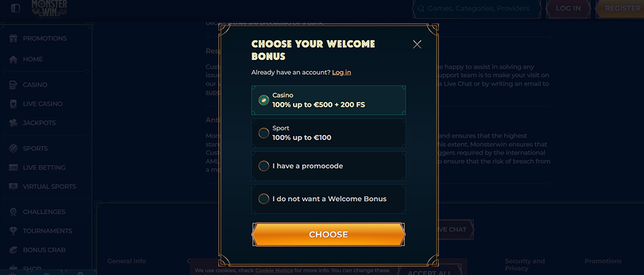The image size is (644, 275).
Task: Click the search games input field
Action: tap(477, 8)
